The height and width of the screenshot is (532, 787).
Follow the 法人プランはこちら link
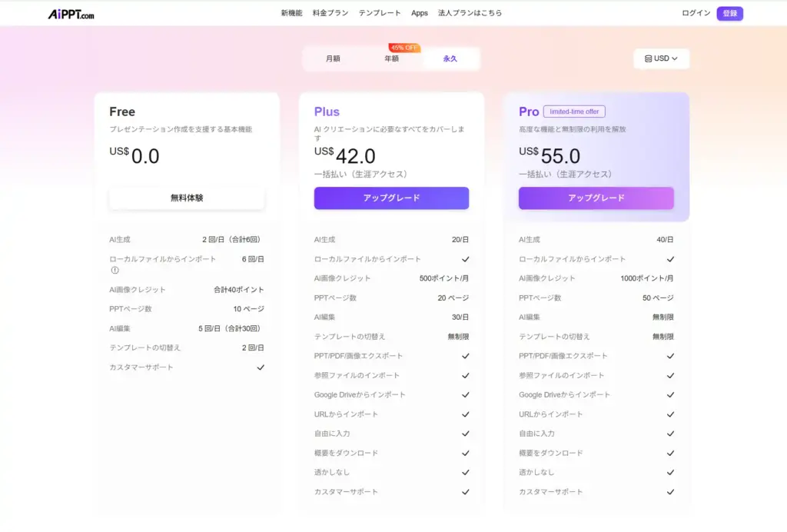tap(470, 13)
